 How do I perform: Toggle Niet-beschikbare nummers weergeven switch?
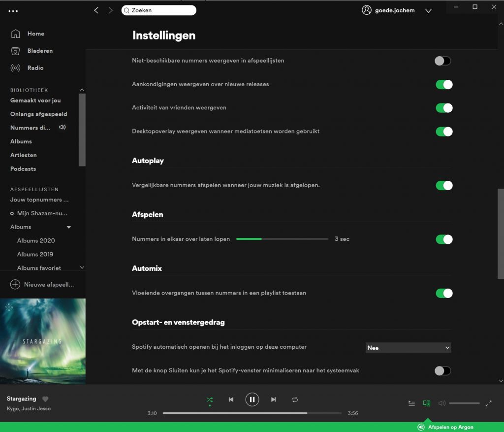point(442,61)
